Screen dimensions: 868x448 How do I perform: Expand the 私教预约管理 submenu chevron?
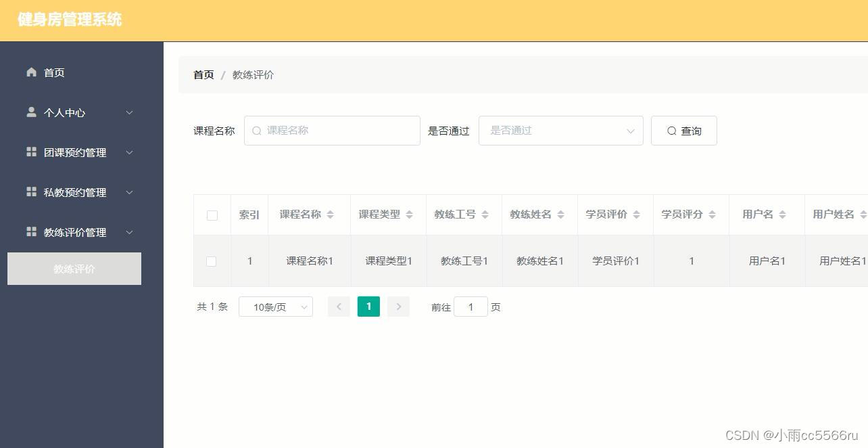tap(130, 192)
